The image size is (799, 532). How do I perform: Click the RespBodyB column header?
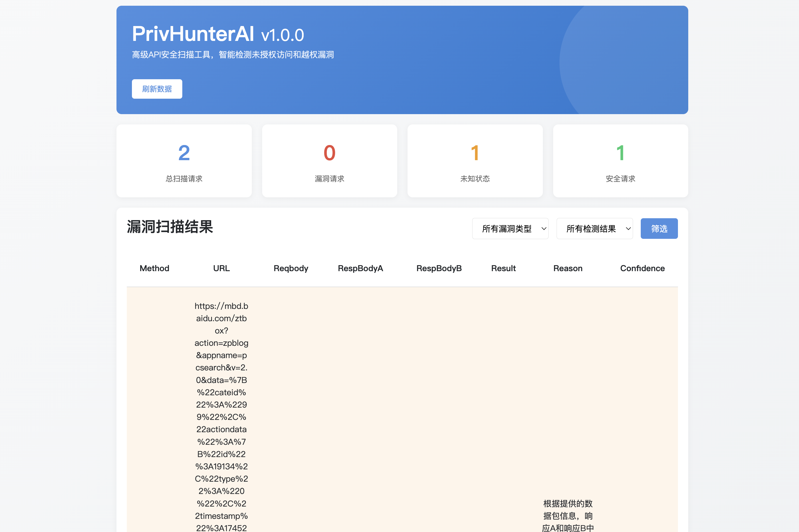click(x=439, y=268)
